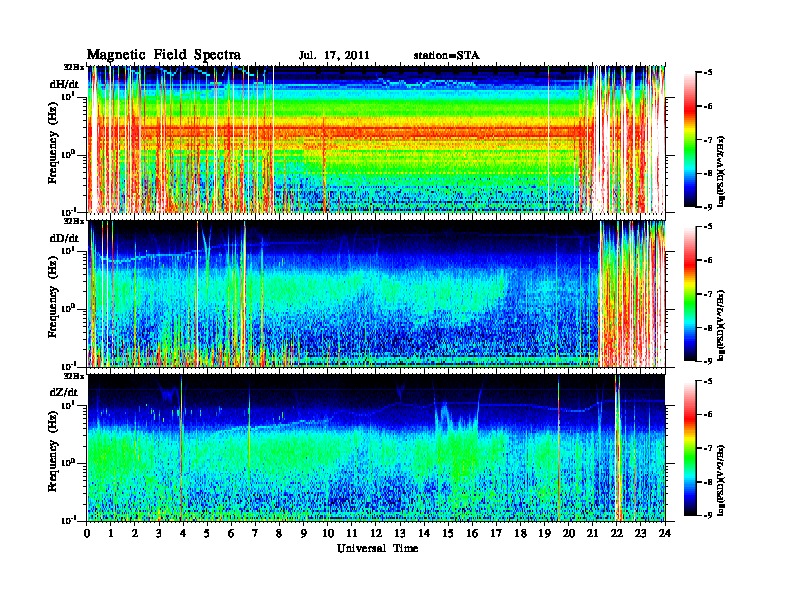Click the "dH/dt" panel label

click(64, 84)
